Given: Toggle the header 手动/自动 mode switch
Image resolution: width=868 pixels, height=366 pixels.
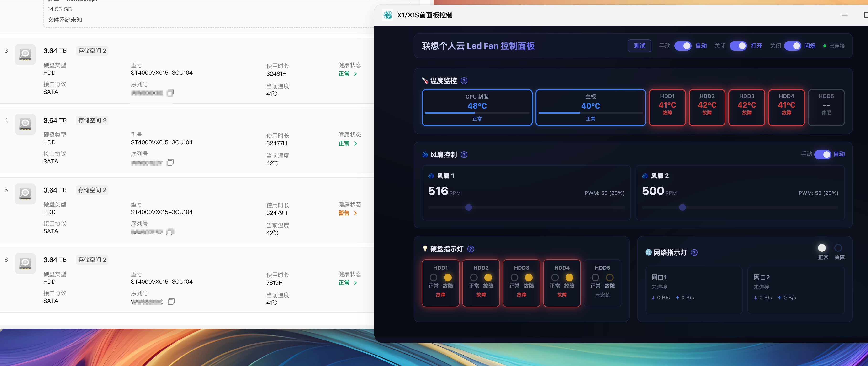Looking at the screenshot, I should coord(683,46).
